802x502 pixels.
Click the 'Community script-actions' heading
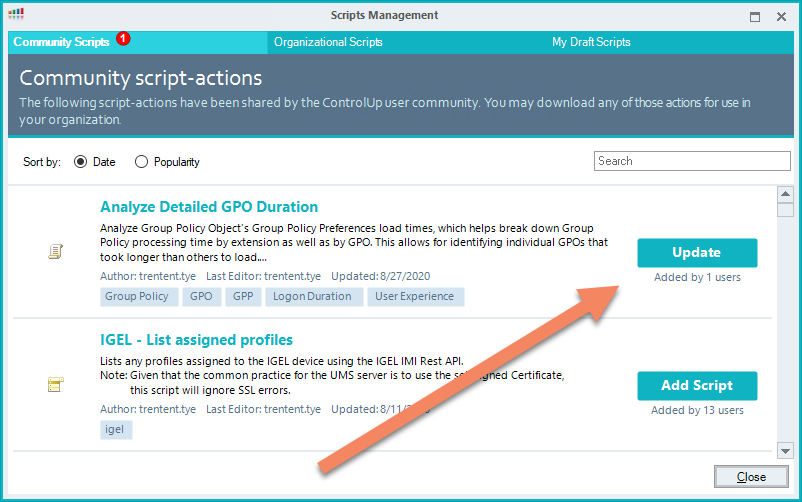pos(141,78)
